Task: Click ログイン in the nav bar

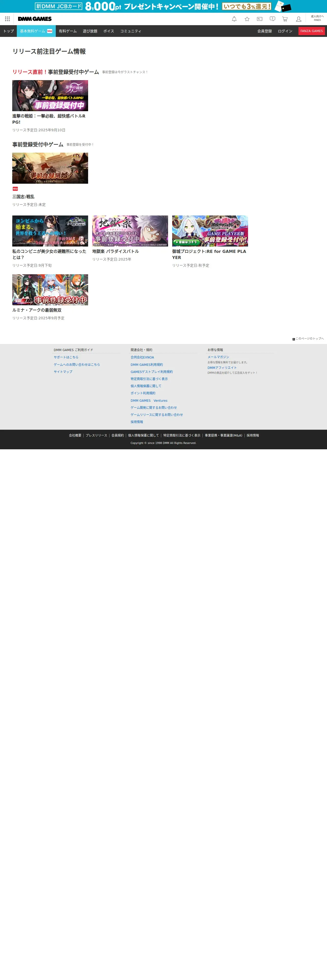Action: 285,31
